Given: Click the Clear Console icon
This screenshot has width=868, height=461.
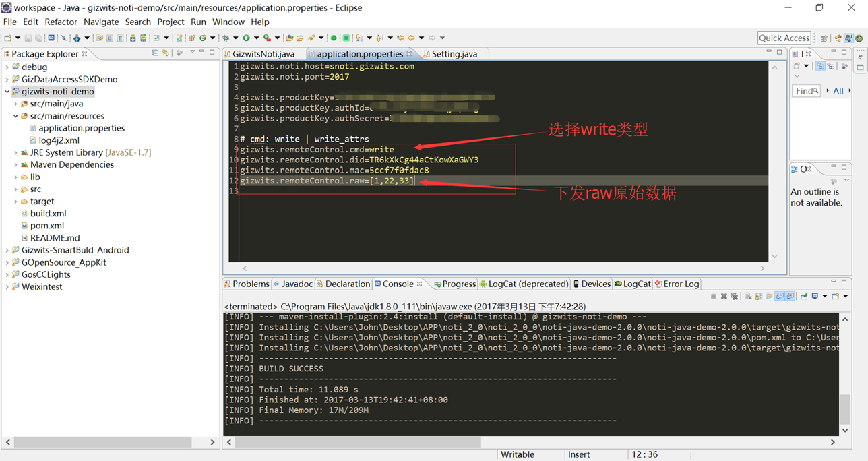Looking at the screenshot, I should tap(749, 297).
